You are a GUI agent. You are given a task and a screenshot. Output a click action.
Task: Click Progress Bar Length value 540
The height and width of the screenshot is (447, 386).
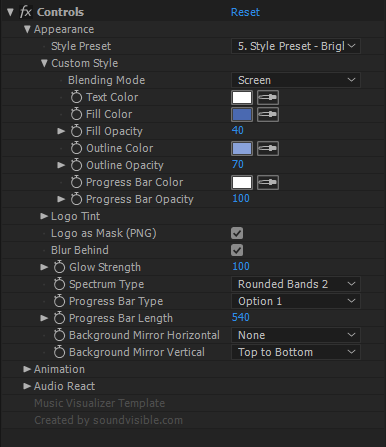241,318
